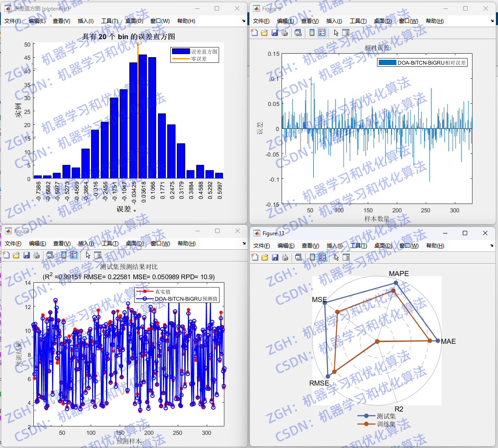The width and height of the screenshot is (498, 448).
Task: Open 工具(T) dropdown in Figure 7
Action: 110,244
